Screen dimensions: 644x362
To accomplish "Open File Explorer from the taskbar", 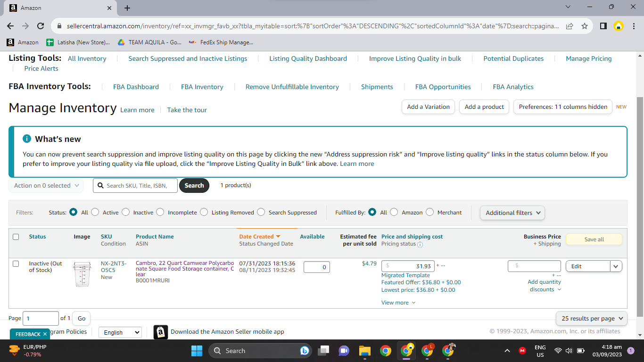I will (365, 351).
